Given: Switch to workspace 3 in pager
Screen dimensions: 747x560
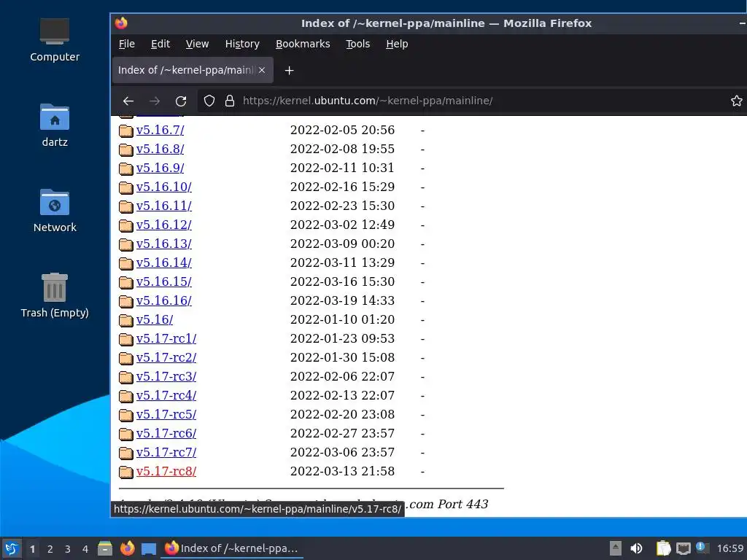Looking at the screenshot, I should click(68, 549).
